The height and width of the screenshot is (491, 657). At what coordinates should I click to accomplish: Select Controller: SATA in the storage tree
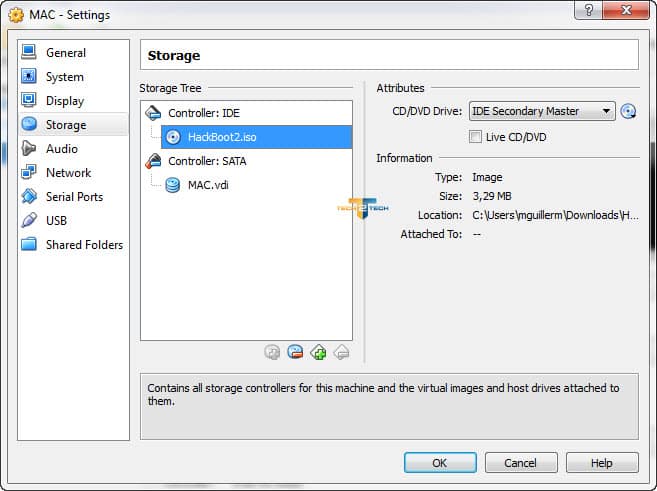point(207,161)
